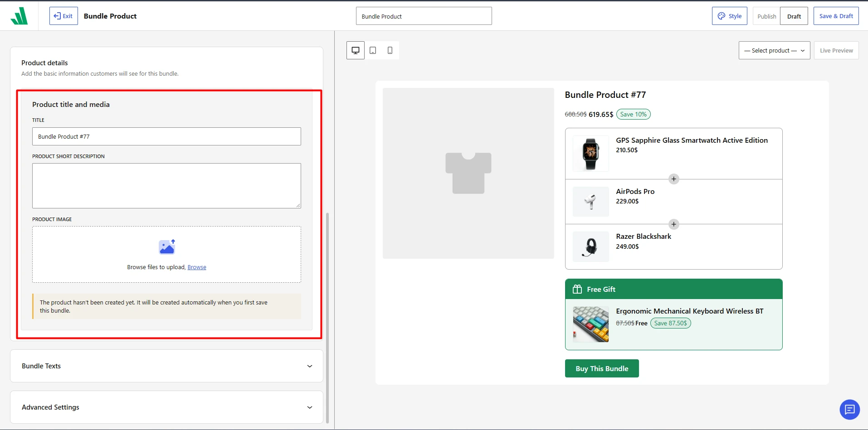Click the image upload icon
The height and width of the screenshot is (430, 868).
pos(167,247)
